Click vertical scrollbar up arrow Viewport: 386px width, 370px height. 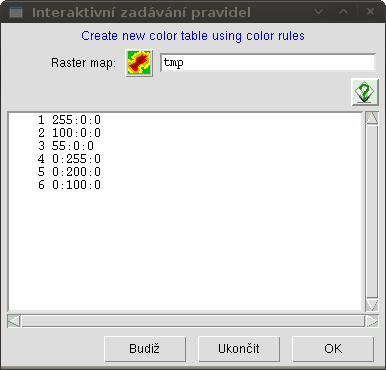pos(372,118)
